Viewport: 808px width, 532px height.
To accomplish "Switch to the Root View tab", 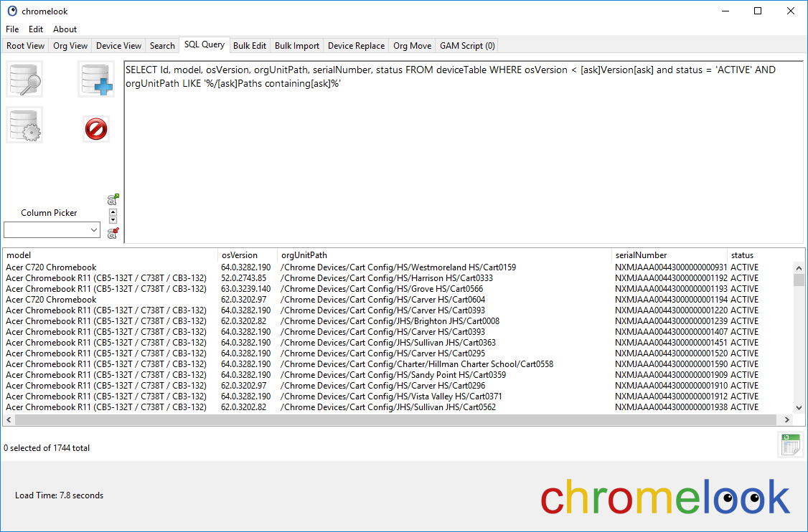I will point(25,46).
